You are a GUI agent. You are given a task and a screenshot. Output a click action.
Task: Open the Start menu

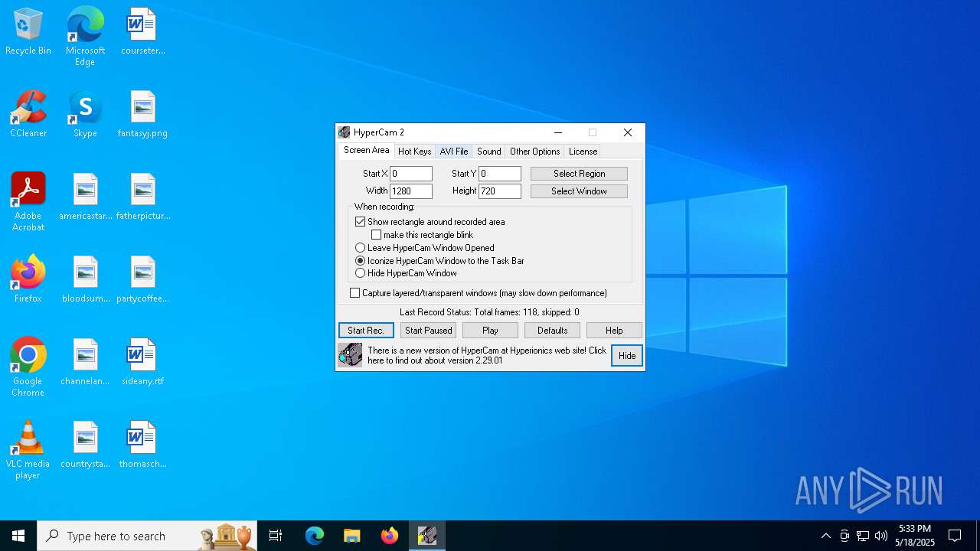coord(18,536)
